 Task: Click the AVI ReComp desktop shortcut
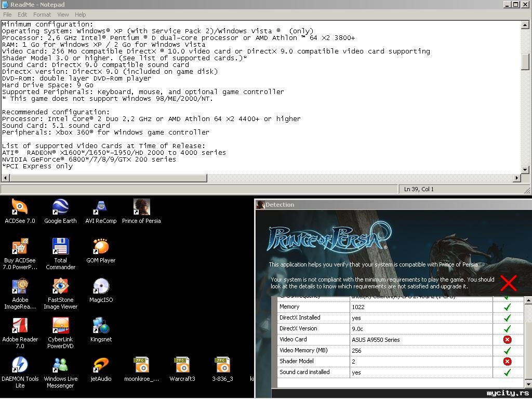[x=101, y=207]
